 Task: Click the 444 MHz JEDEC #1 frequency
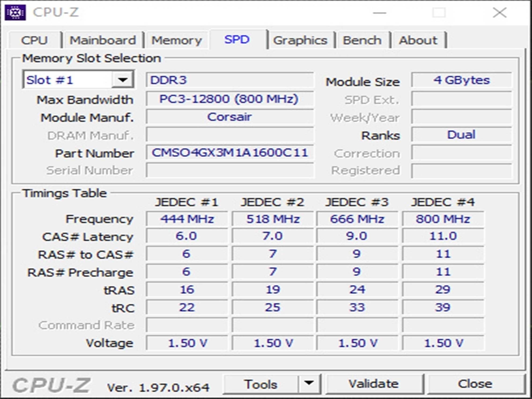point(187,219)
